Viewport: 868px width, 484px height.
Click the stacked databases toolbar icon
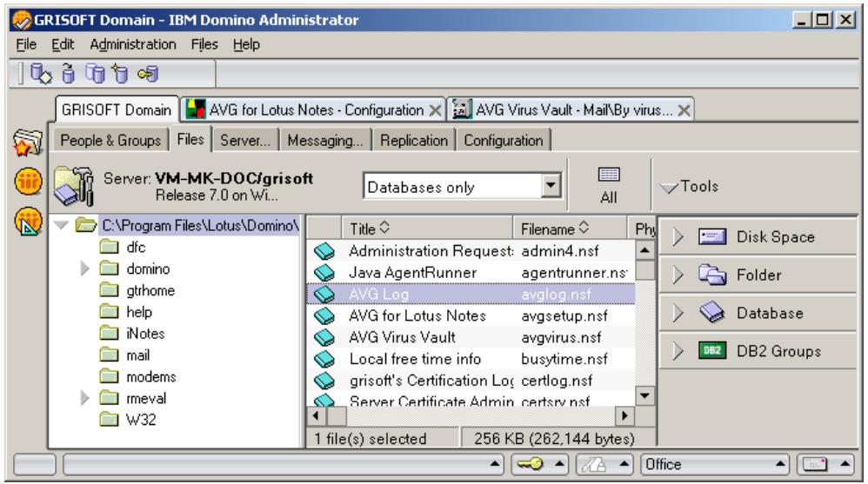tap(95, 73)
